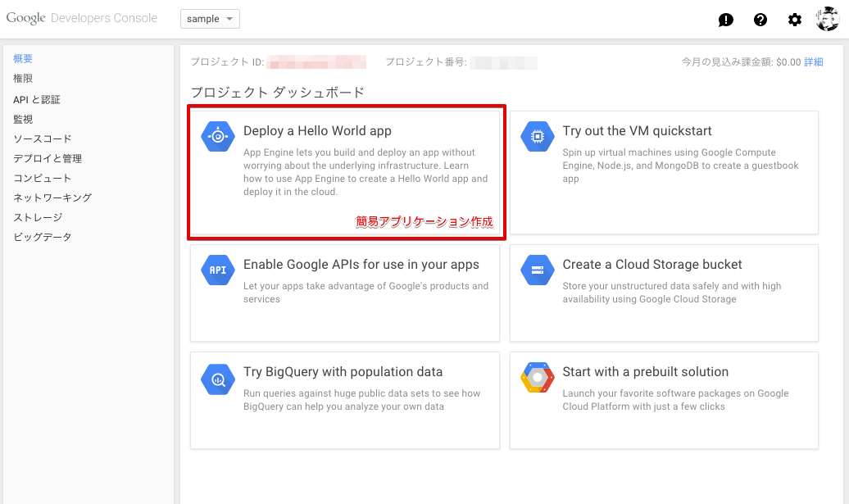This screenshot has width=849, height=504.
Task: Select 概要 in the sidebar
Action: click(x=23, y=58)
